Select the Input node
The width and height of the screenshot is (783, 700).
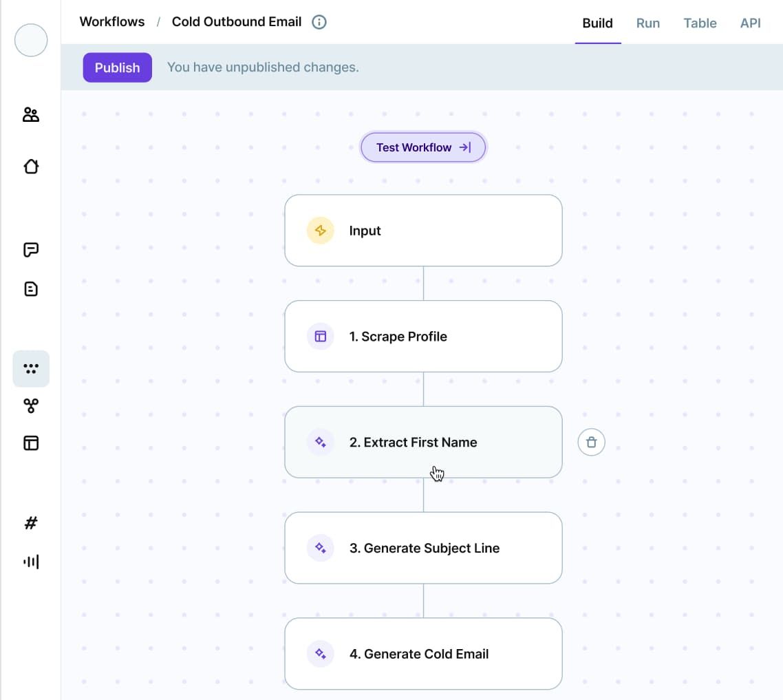(x=423, y=231)
